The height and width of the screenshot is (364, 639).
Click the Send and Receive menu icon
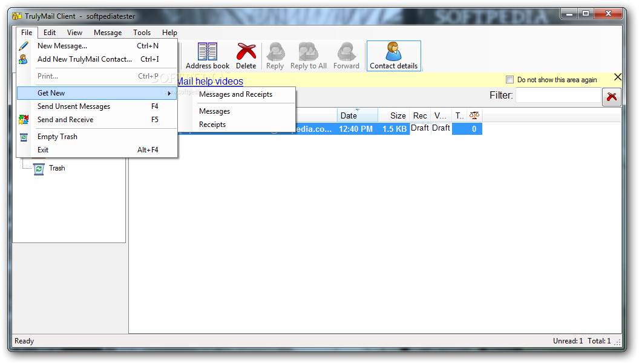click(24, 120)
